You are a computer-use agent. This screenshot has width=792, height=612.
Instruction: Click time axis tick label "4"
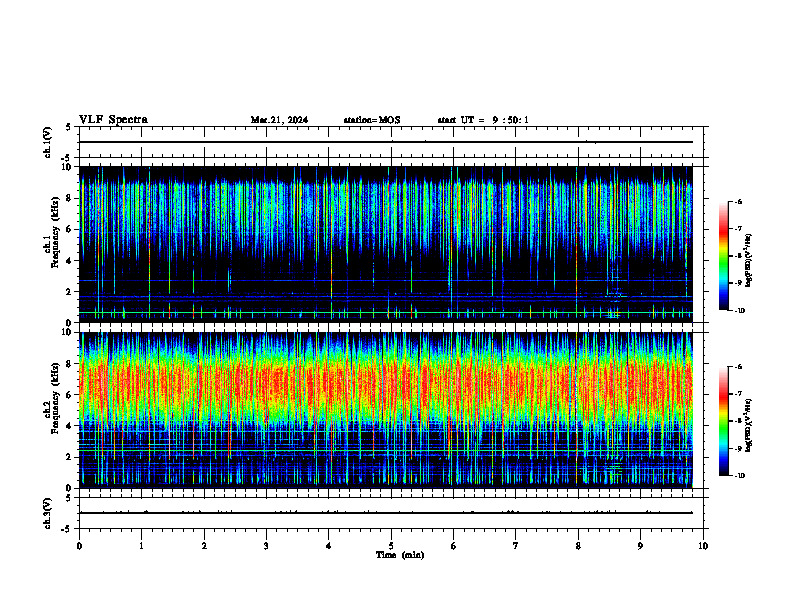[x=329, y=546]
